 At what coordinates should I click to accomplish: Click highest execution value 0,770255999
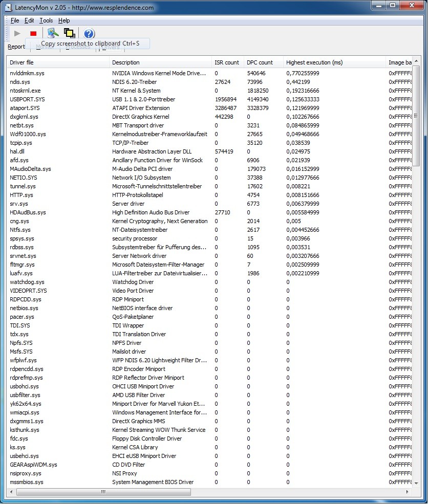[x=303, y=73]
